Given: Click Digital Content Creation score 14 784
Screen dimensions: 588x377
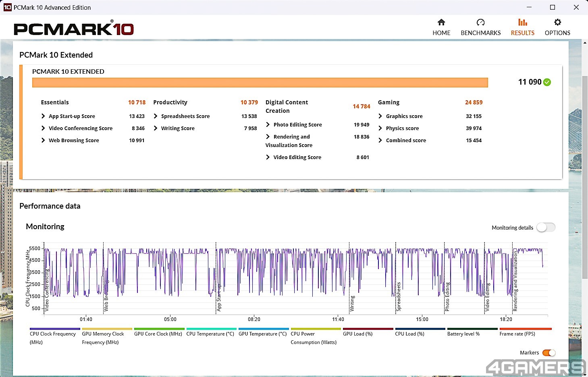Looking at the screenshot, I should tap(362, 106).
